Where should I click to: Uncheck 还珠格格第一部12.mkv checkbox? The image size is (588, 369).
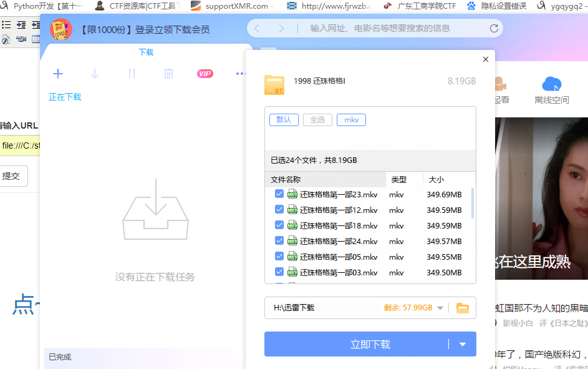[x=279, y=209]
